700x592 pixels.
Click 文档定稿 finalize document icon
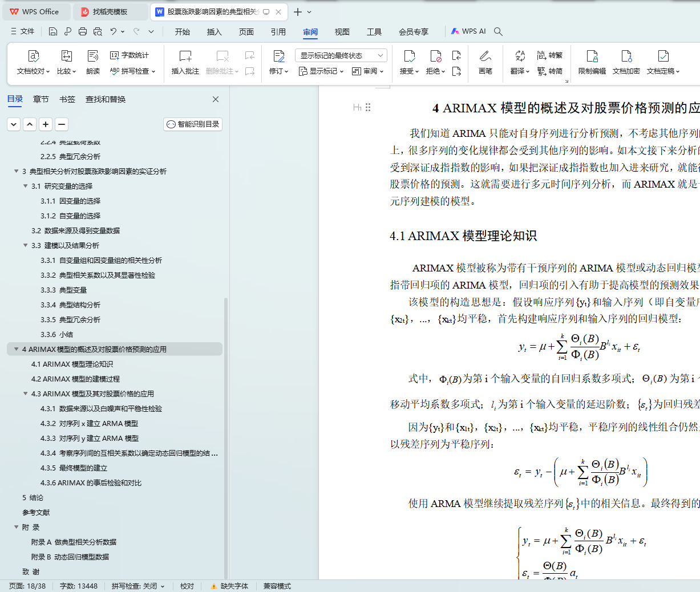663,62
